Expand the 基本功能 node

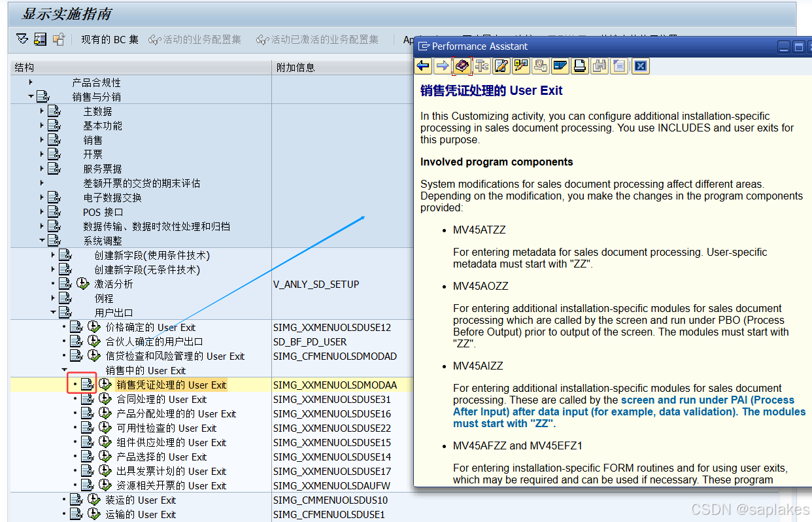42,126
